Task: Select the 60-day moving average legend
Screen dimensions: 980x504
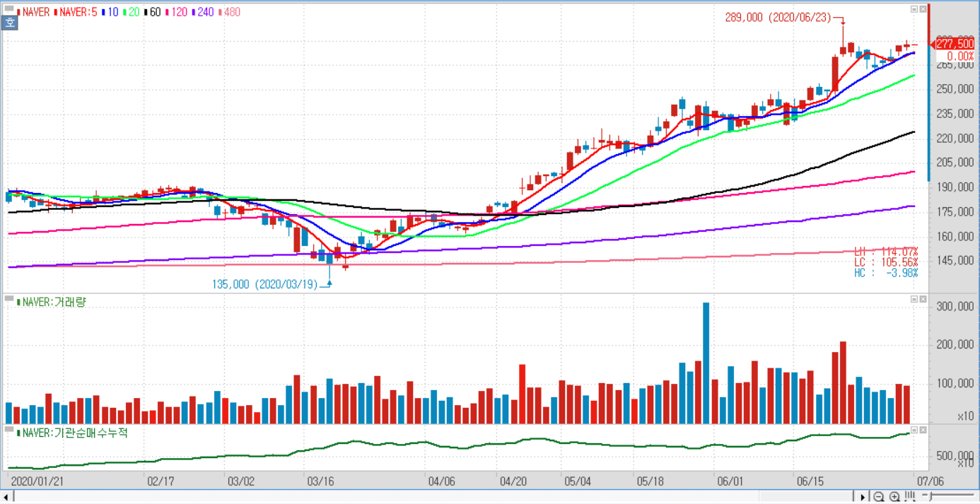Action: click(x=155, y=12)
